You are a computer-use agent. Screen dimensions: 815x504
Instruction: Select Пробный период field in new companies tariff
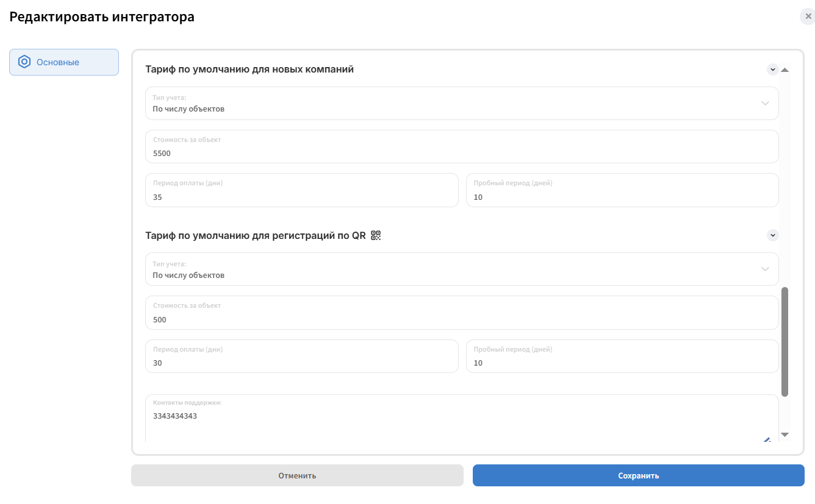[622, 190]
